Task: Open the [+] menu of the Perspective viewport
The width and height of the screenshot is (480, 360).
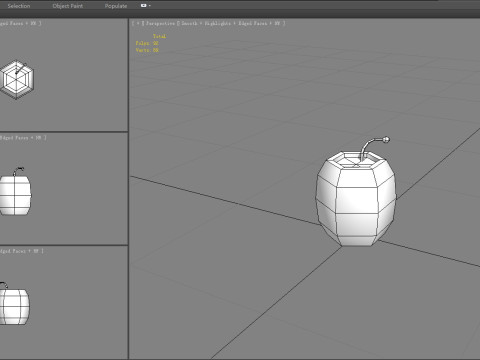Action: pos(138,23)
